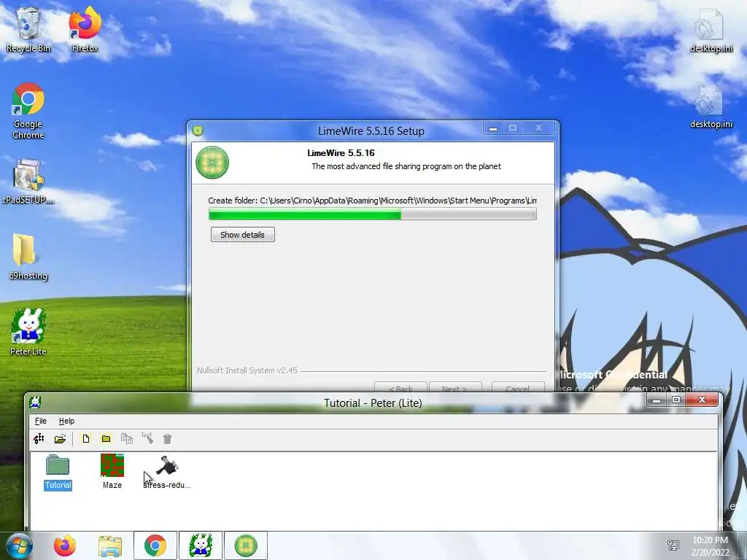Switch to LimeWire Setup on the taskbar
This screenshot has height=560, width=747.
(246, 545)
